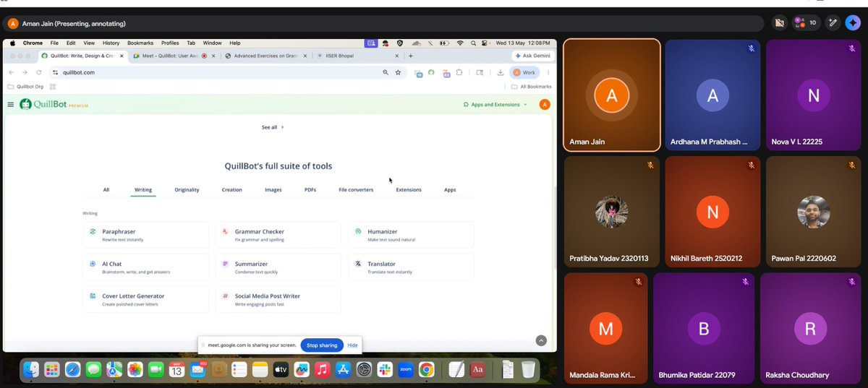Open Photos from the Dock

[x=135, y=369]
